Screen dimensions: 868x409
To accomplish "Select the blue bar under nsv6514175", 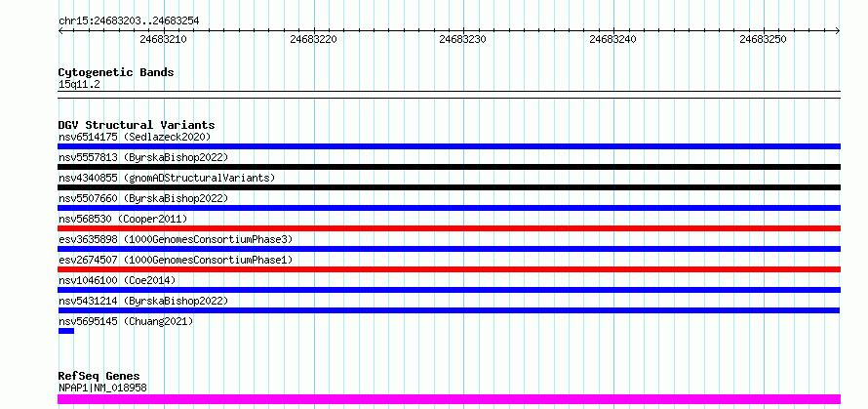I will 449,146.
